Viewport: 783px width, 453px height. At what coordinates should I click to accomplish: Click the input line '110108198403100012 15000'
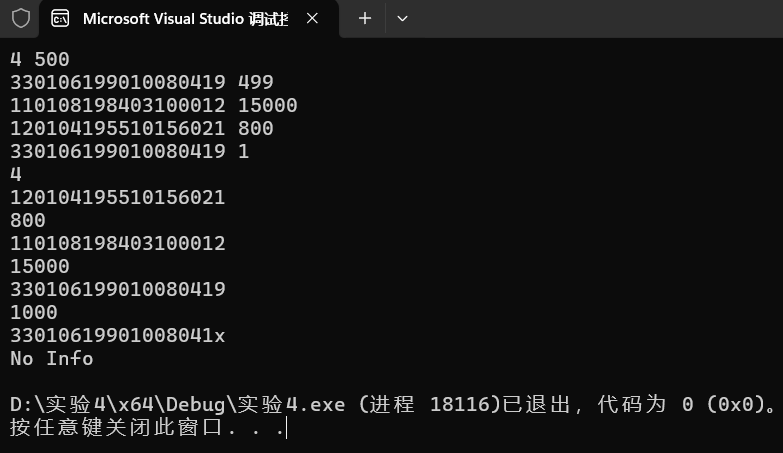[x=154, y=105]
